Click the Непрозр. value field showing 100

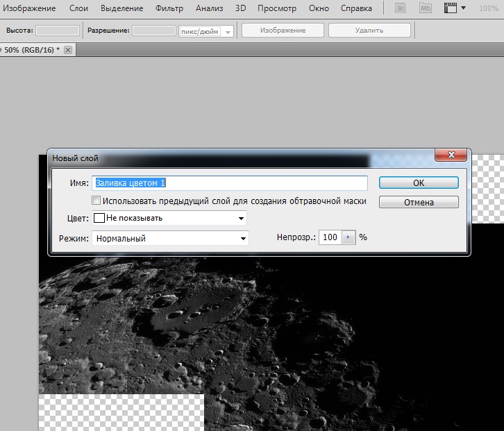(330, 237)
